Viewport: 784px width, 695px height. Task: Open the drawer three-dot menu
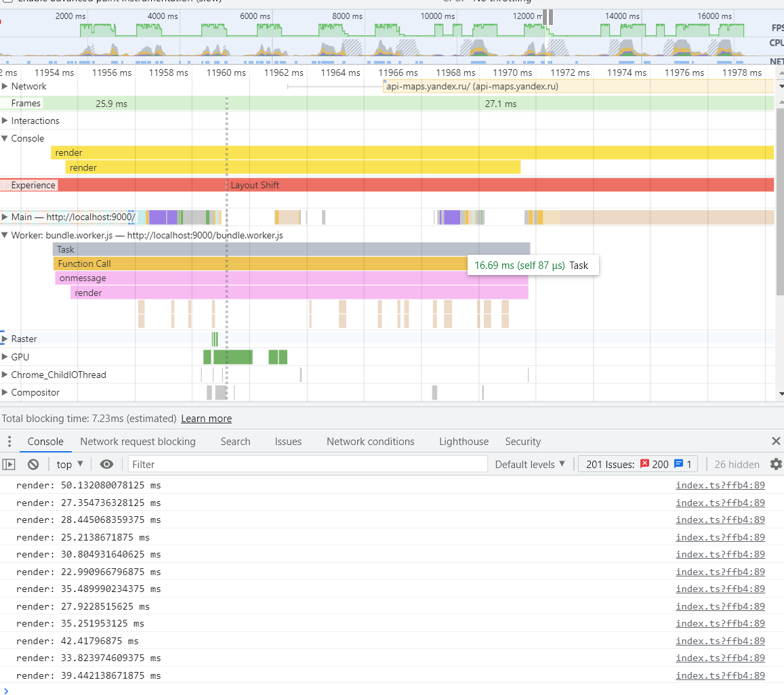click(9, 442)
